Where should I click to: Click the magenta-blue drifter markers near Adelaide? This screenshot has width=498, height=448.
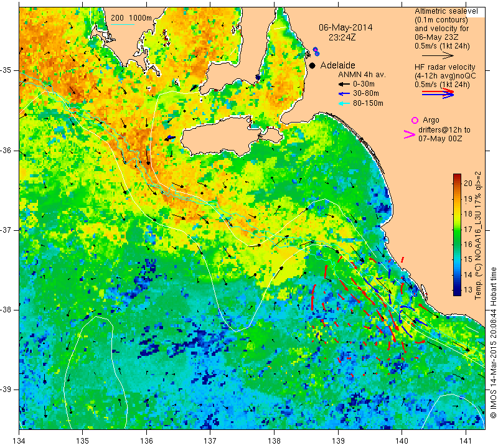pyautogui.click(x=316, y=52)
